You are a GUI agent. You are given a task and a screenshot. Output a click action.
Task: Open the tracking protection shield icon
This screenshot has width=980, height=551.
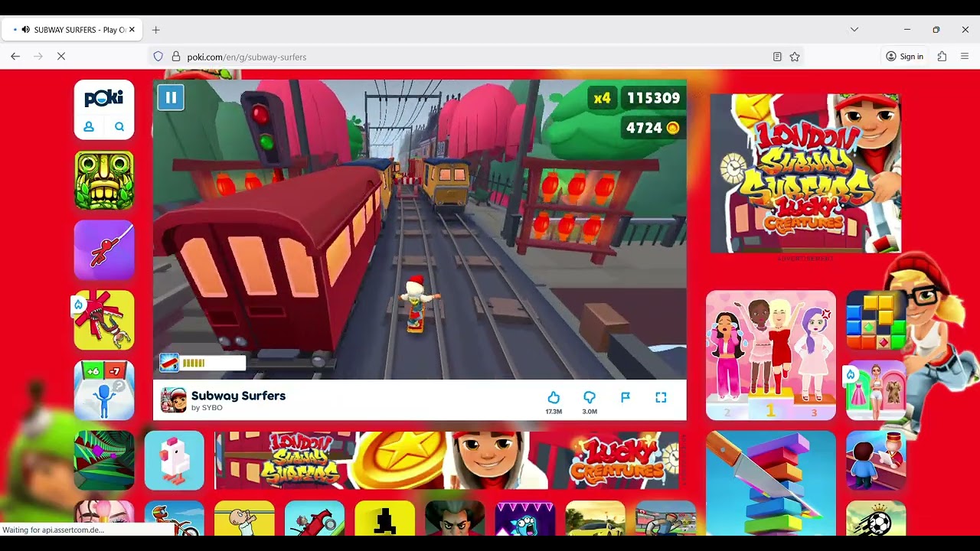point(158,57)
